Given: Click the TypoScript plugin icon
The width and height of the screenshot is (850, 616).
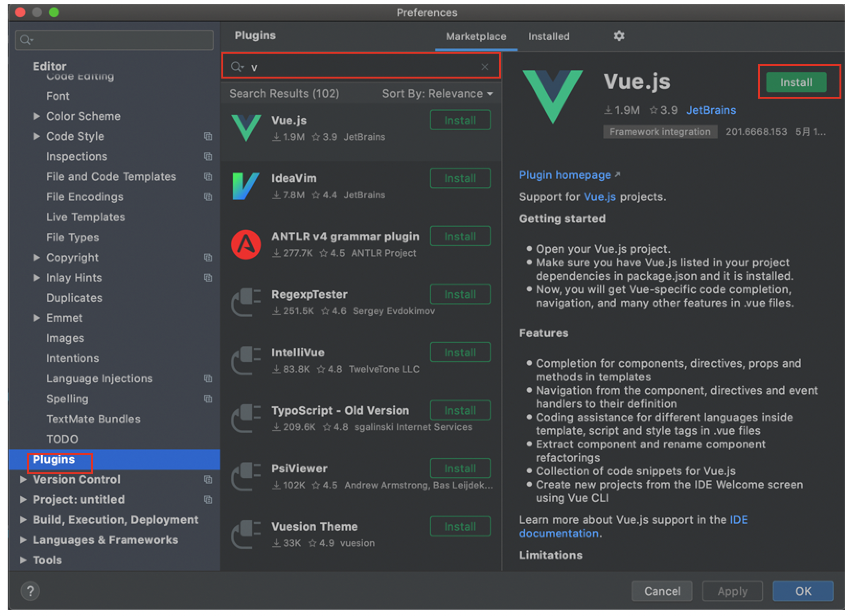Looking at the screenshot, I should coord(246,418).
